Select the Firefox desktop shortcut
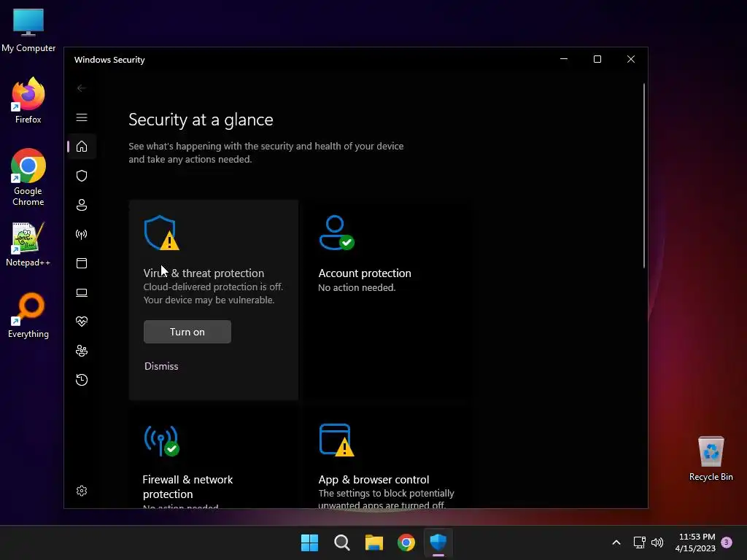The image size is (747, 560). (x=28, y=101)
